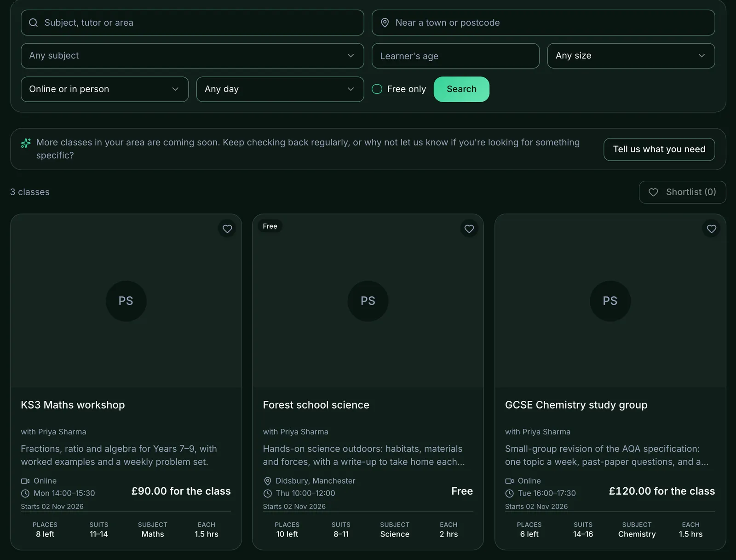
Task: Click the green Search button
Action: tap(461, 89)
